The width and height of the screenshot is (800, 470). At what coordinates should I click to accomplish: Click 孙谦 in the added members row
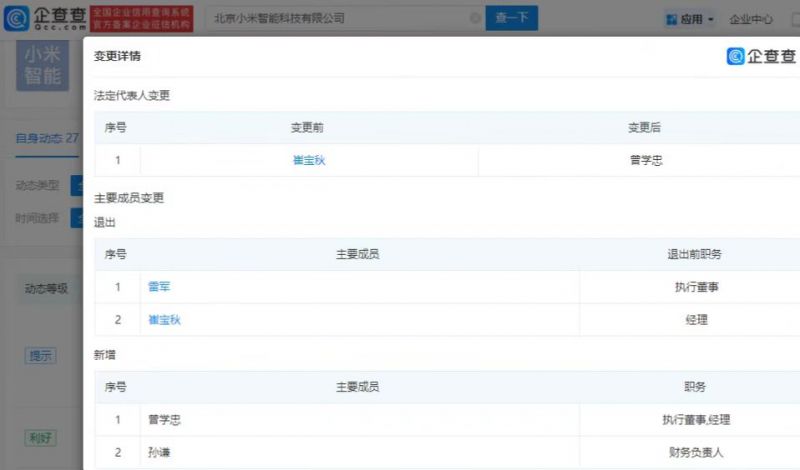tap(159, 452)
